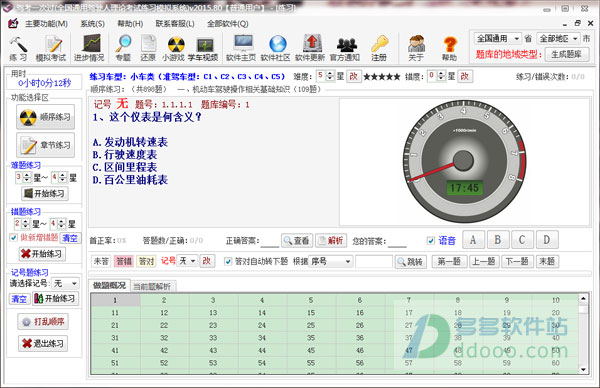Click 开始练习 under 记号题练习
Image resolution: width=600 pixels, height=388 pixels.
tap(55, 298)
